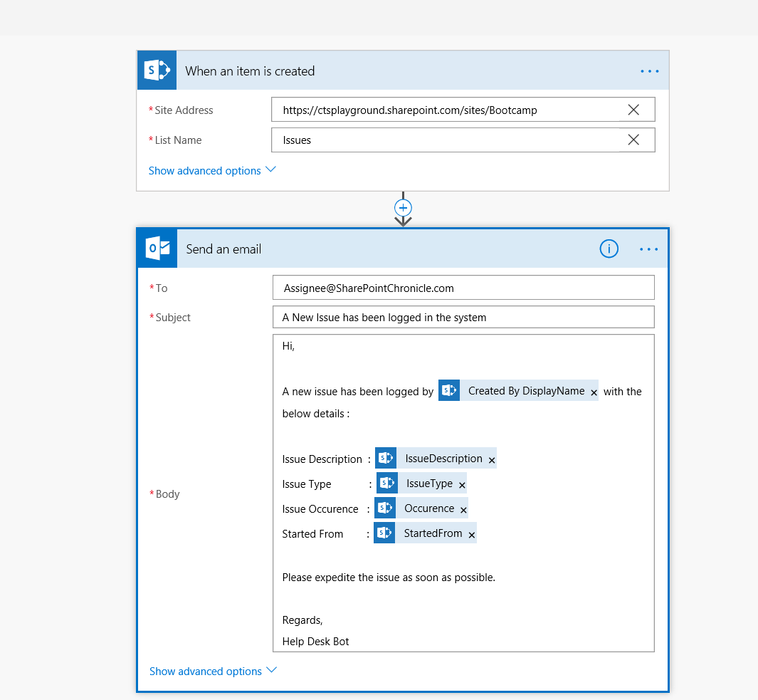Image resolution: width=758 pixels, height=700 pixels.
Task: Click the 'When an item is created' title
Action: pos(250,71)
